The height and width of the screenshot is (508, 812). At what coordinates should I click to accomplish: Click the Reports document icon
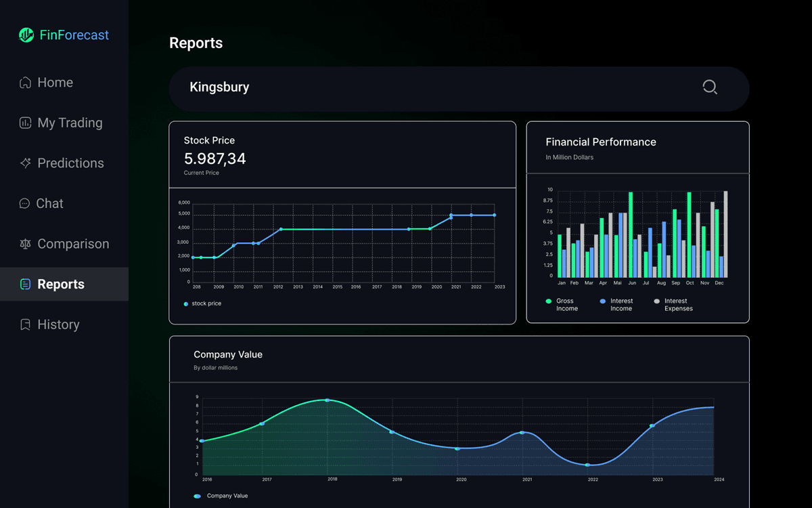click(x=24, y=284)
